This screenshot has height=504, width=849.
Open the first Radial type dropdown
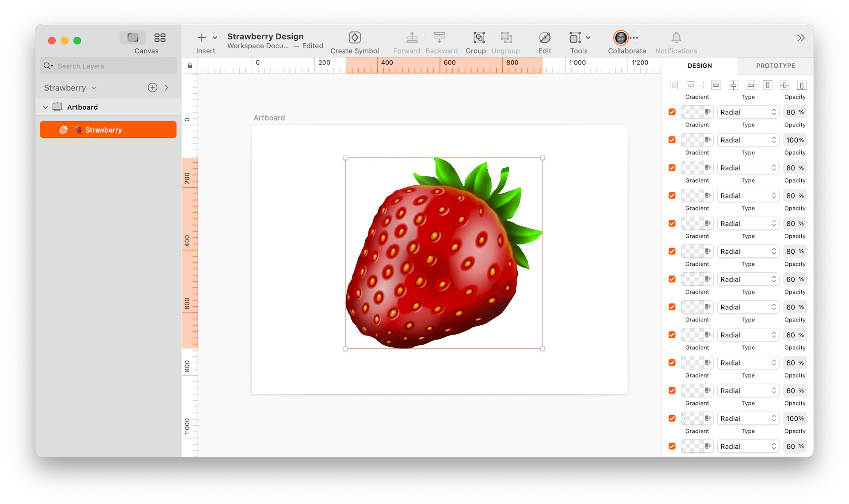(748, 112)
